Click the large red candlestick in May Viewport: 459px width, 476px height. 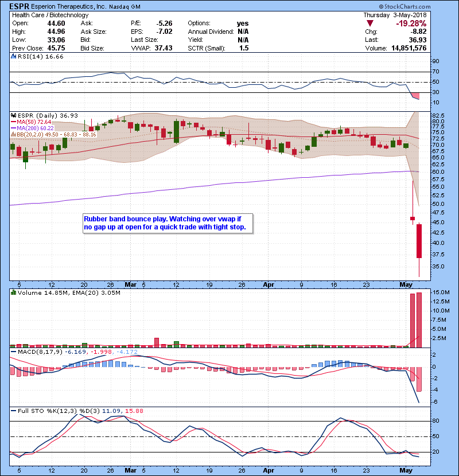(419, 241)
